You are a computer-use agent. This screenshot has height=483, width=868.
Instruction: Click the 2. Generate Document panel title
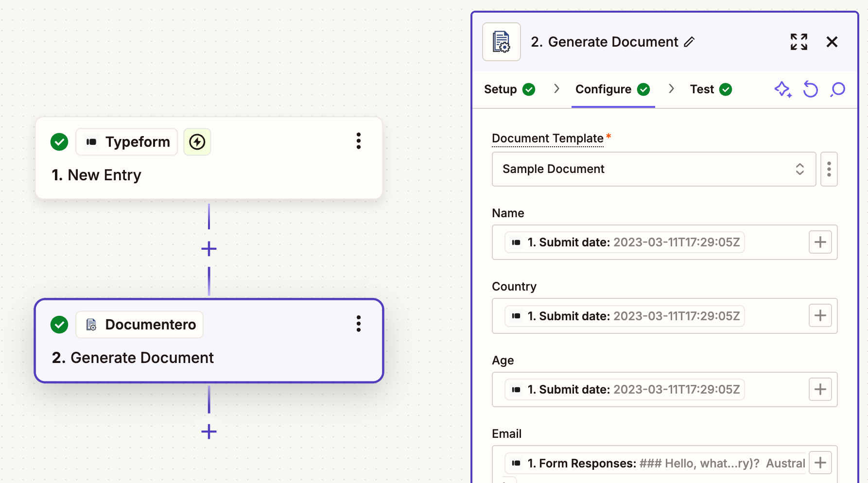click(604, 42)
